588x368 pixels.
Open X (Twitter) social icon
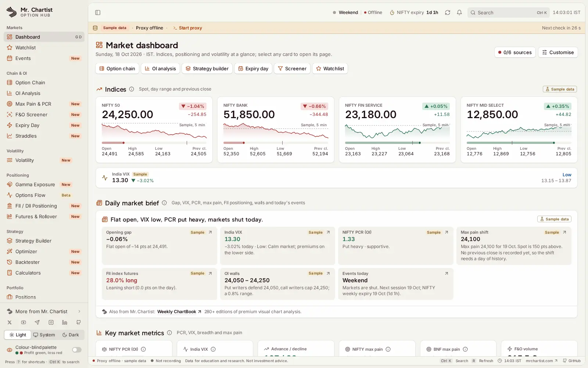pyautogui.click(x=10, y=322)
